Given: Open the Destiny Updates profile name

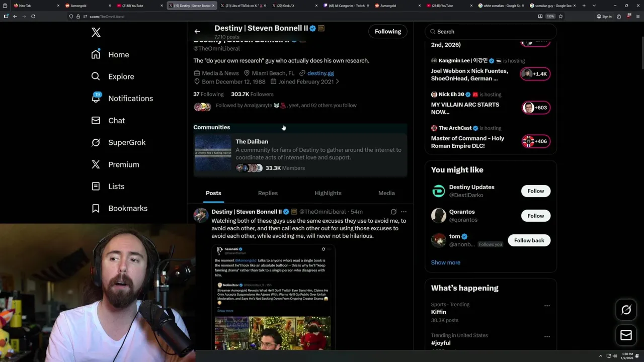Looking at the screenshot, I should [472, 187].
